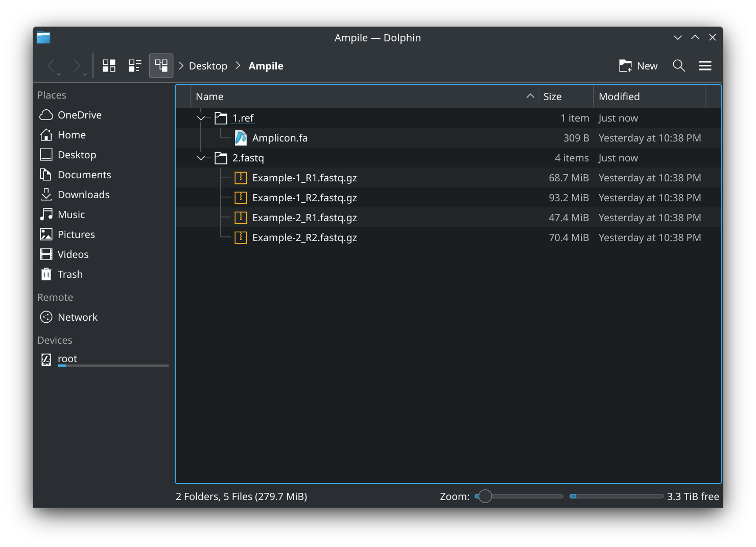
Task: Go back in folder history
Action: [x=51, y=65]
